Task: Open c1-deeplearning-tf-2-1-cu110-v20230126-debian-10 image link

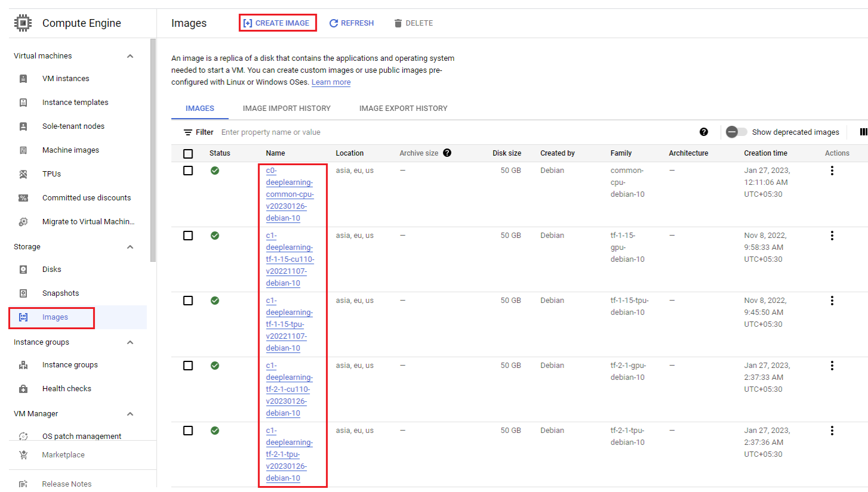Action: pyautogui.click(x=290, y=389)
